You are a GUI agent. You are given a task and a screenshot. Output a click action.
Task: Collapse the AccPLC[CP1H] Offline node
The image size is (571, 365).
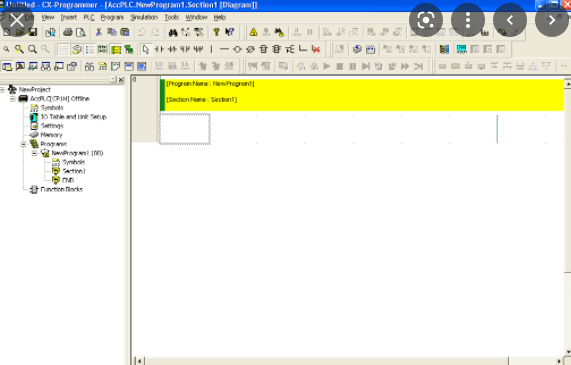pos(13,99)
